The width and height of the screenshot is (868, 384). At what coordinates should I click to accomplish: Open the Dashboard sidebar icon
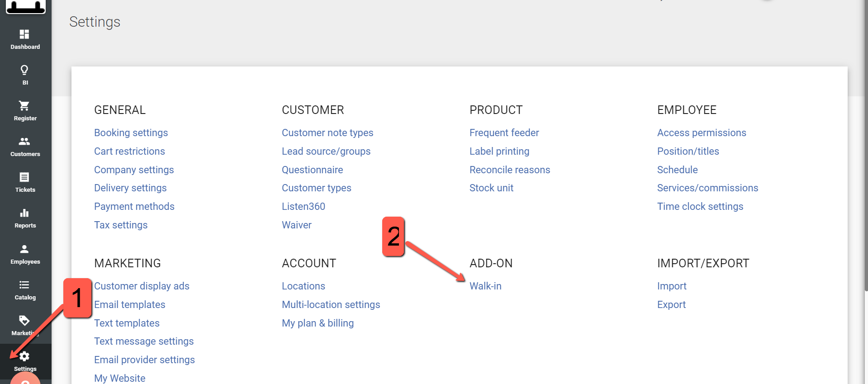click(x=24, y=34)
